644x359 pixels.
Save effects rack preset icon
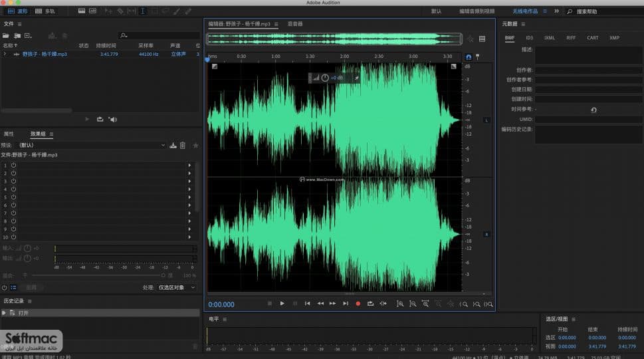click(173, 146)
